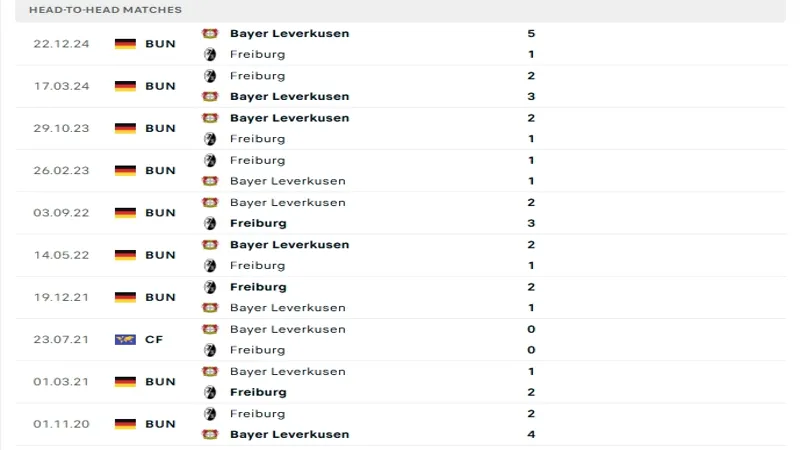This screenshot has height=450, width=800.
Task: Click the club friendly flag icon for 23.07.21
Action: coord(125,340)
